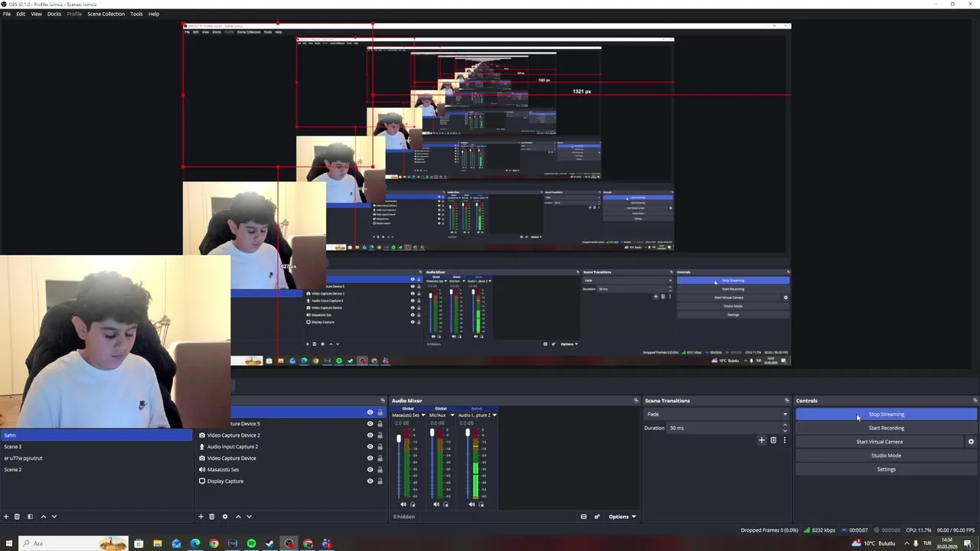980x551 pixels.
Task: Hide Video Capture Device 2 source
Action: coord(370,435)
